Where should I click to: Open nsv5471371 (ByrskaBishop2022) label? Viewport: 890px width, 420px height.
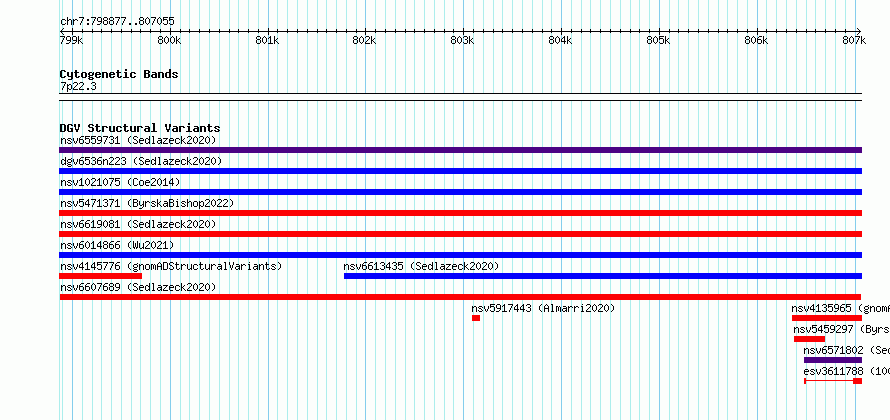point(146,203)
